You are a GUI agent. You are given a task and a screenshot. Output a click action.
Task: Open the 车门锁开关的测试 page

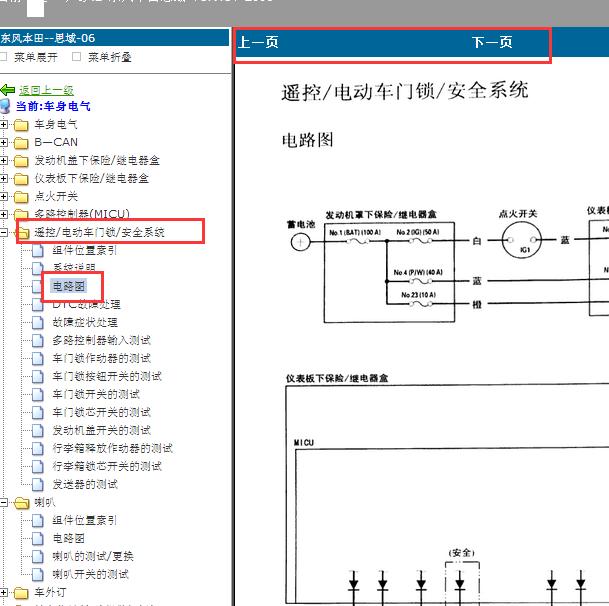96,394
